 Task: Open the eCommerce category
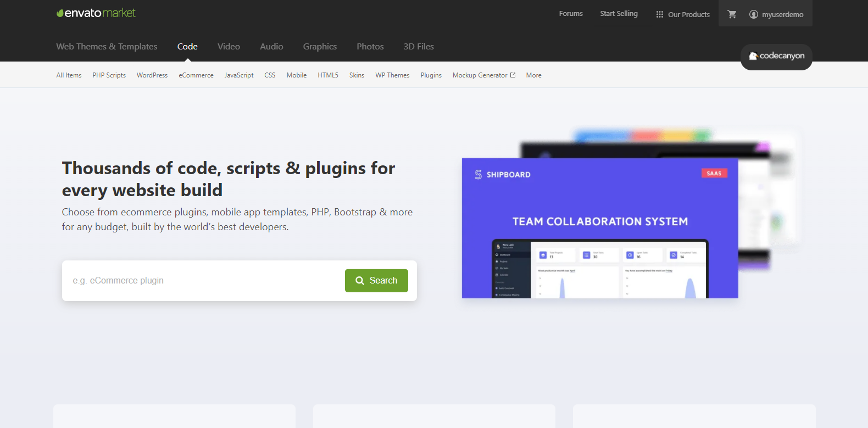(x=196, y=75)
